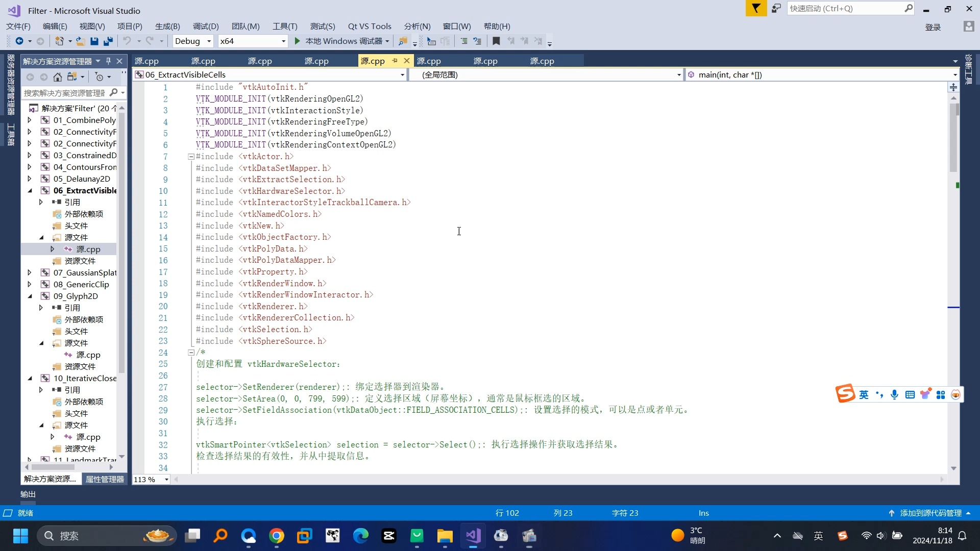Open the x64 platform dropdown
This screenshot has width=980, height=551.
click(x=253, y=41)
